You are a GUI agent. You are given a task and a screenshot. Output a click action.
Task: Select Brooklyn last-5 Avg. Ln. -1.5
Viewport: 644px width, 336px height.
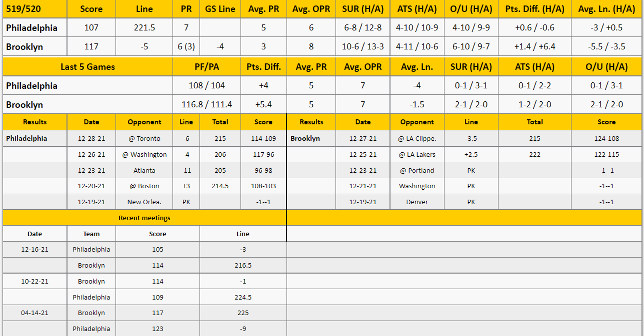pos(417,105)
